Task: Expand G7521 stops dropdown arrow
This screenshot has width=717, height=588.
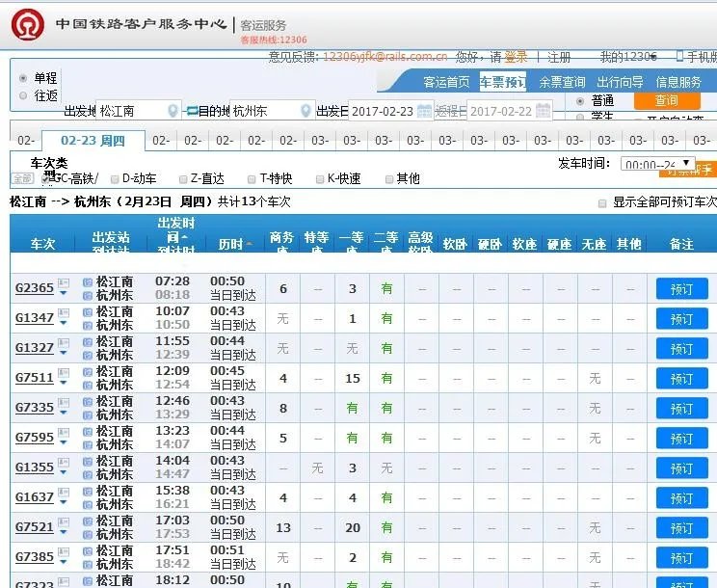Action: click(x=64, y=533)
